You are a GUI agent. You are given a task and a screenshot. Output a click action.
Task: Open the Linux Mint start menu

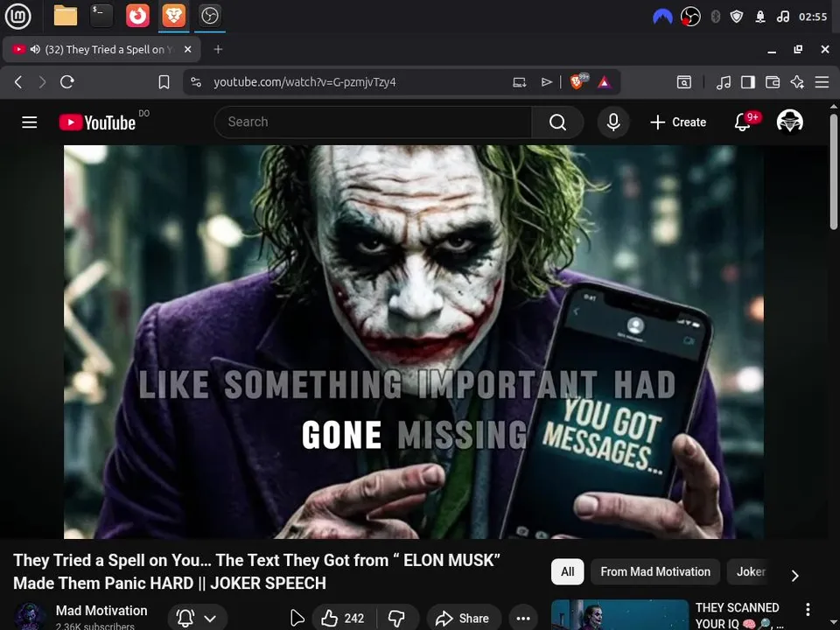coord(17,16)
